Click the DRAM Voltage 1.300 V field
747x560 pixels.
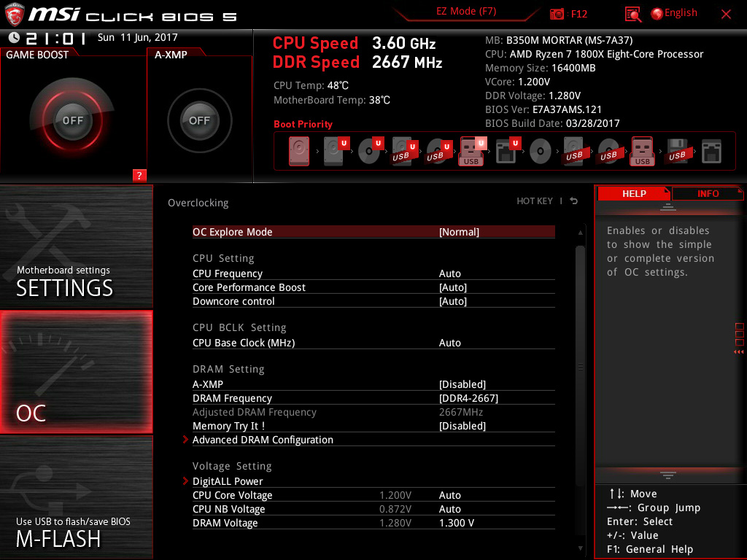pos(457,523)
